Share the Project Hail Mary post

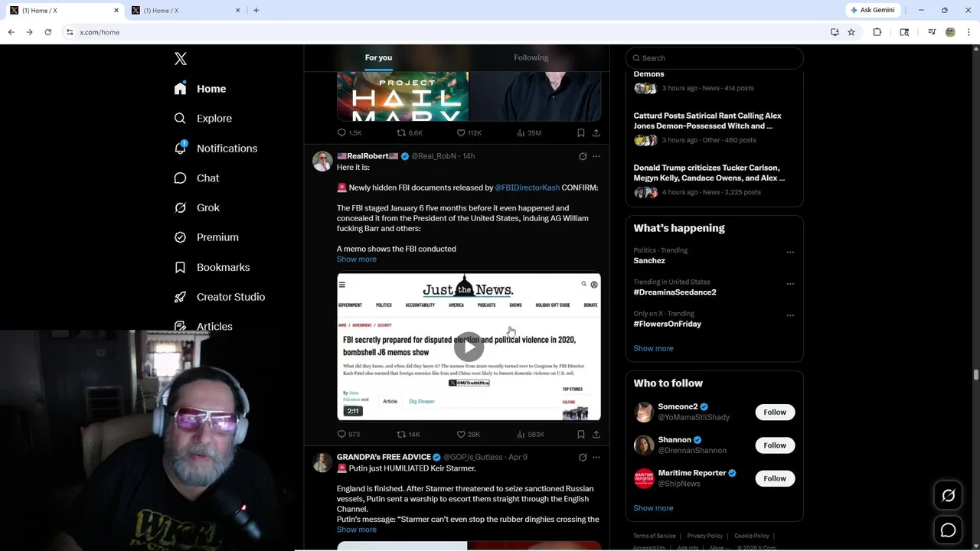point(596,132)
